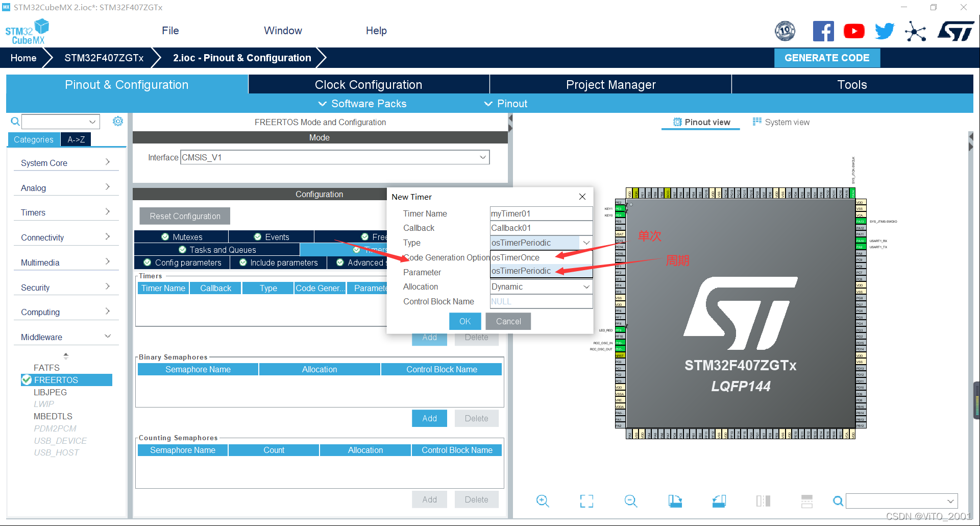
Task: Select osTimerOnce in the Type list
Action: click(541, 257)
